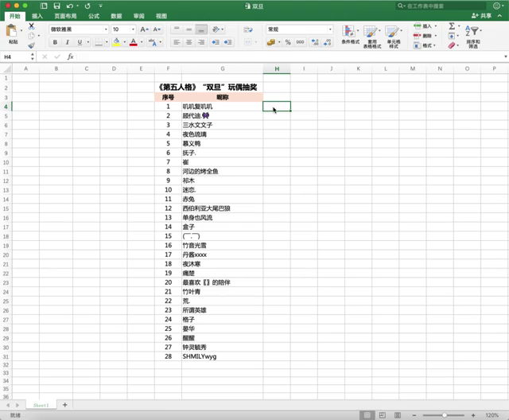Switch to the 插入 ribbon tab
The width and height of the screenshot is (509, 420).
point(37,16)
